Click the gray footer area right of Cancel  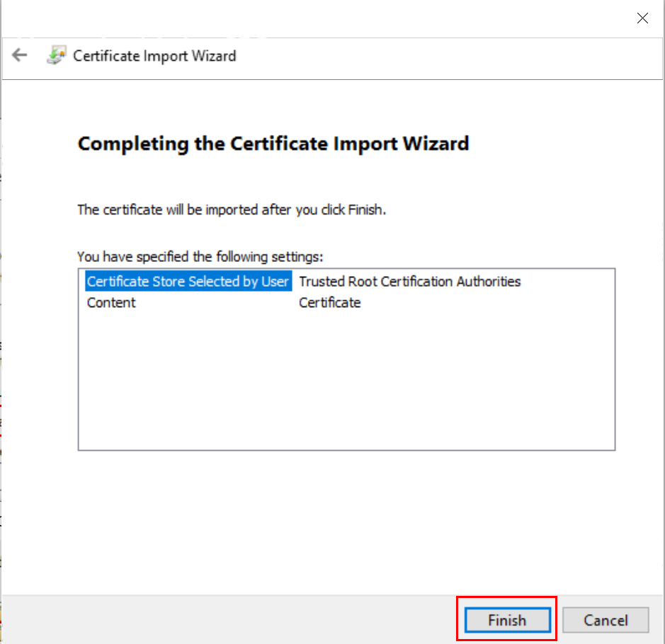pos(657,620)
